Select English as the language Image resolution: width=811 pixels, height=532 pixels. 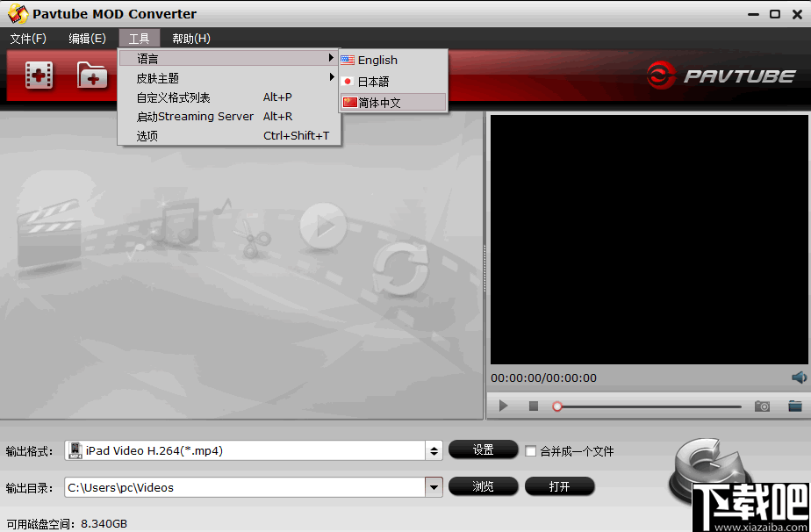point(376,60)
